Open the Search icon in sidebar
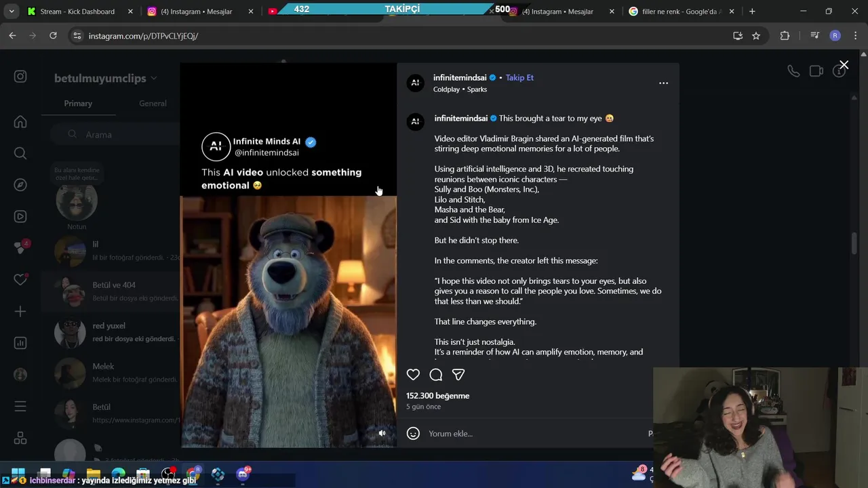The image size is (868, 488). click(20, 153)
